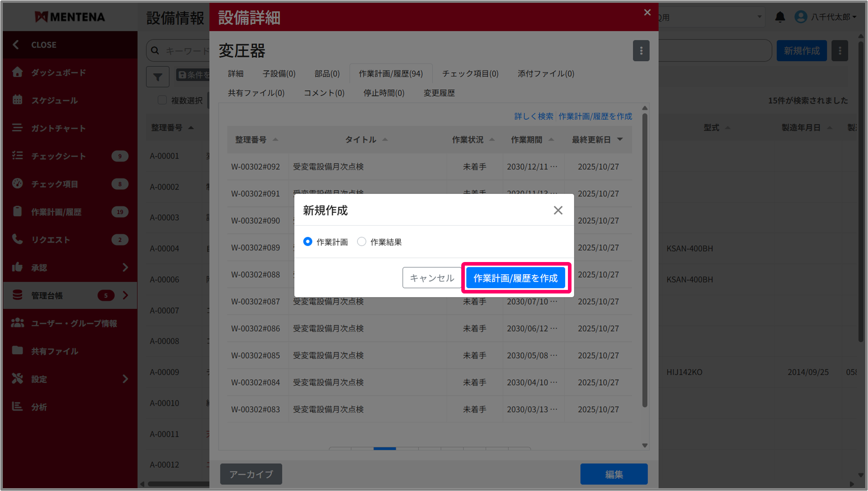Click the notification bell icon

pos(780,17)
